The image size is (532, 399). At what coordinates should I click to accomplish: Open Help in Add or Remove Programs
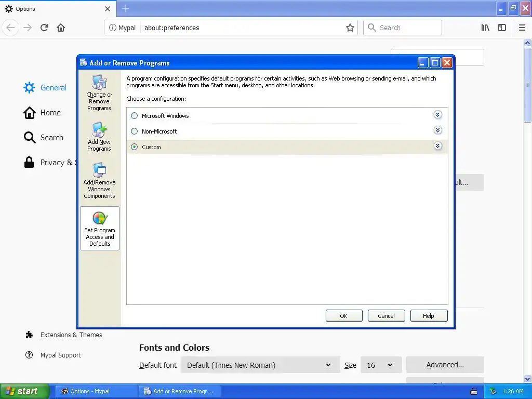429,316
